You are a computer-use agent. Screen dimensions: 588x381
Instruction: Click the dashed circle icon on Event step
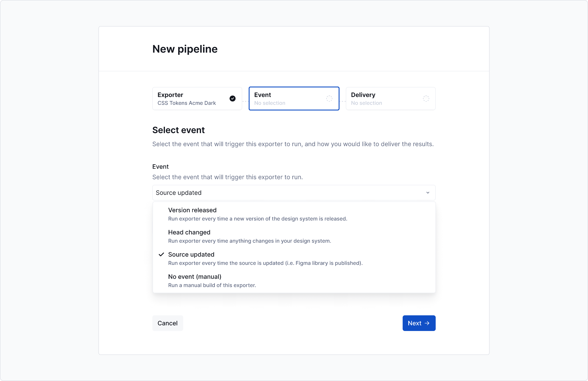click(x=329, y=98)
